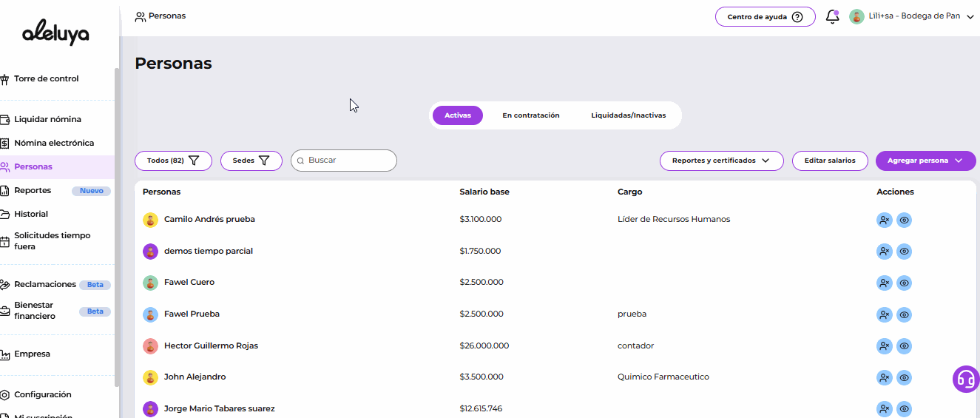Click Fawel Cuero's avatar icon
The image size is (980, 418).
[150, 283]
